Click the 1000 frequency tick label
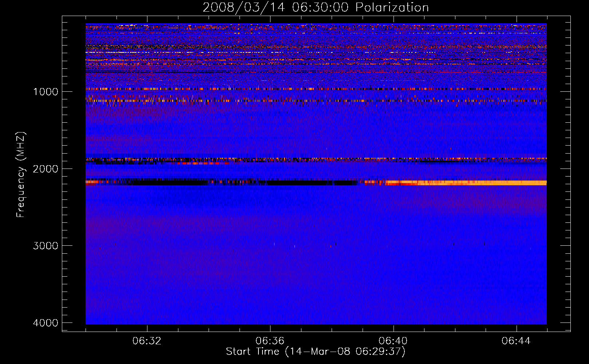589x364 pixels. 46,92
